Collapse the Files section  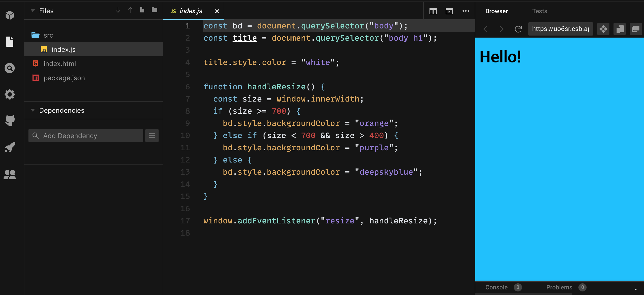pos(33,11)
